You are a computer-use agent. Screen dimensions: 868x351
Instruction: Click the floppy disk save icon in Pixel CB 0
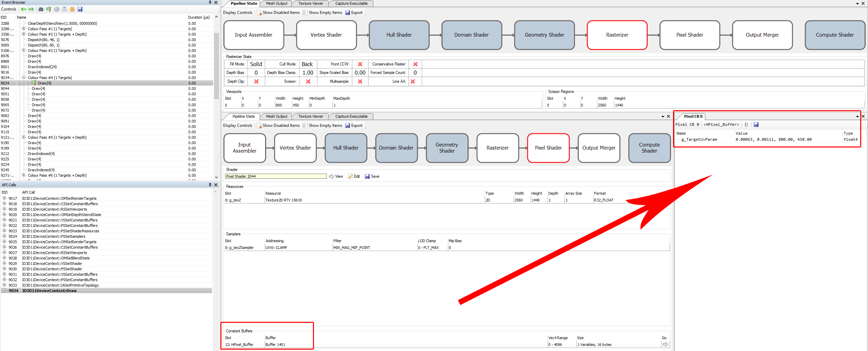click(756, 124)
